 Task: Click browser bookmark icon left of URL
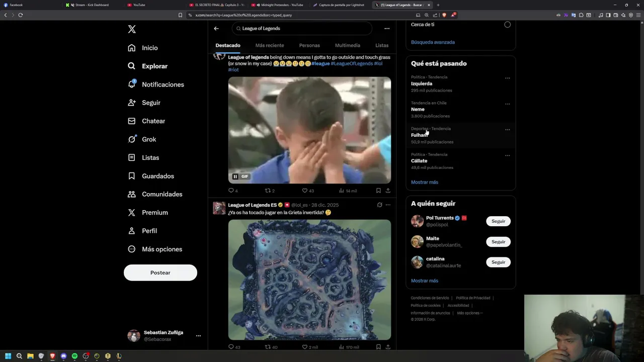tap(180, 15)
